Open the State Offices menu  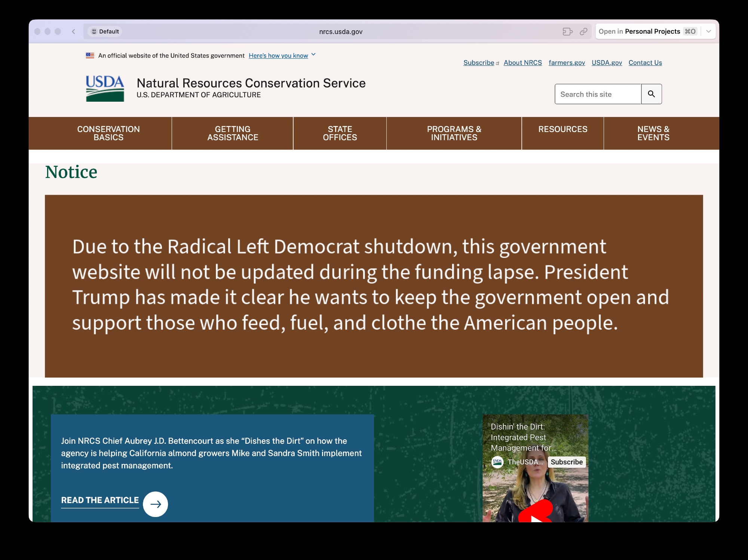pyautogui.click(x=340, y=133)
